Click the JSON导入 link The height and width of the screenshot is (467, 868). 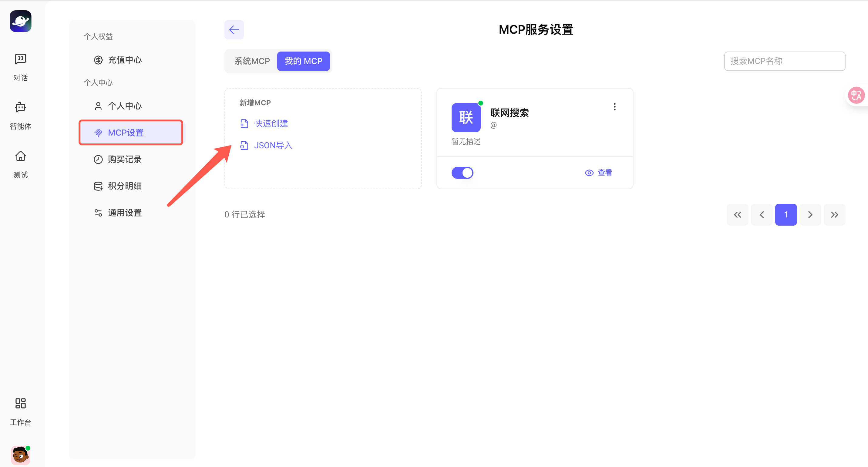(273, 145)
